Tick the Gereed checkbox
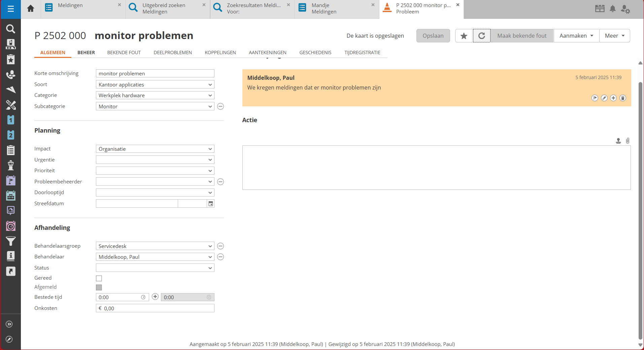 (99, 278)
